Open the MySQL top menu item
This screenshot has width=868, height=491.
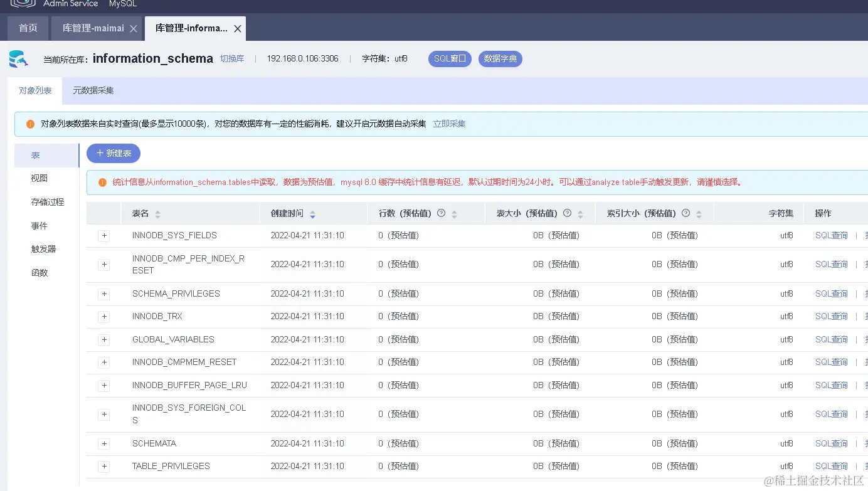tap(123, 4)
